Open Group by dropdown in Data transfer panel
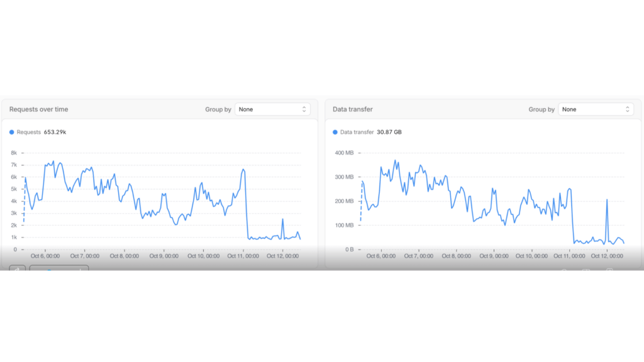The image size is (644, 362). [596, 109]
